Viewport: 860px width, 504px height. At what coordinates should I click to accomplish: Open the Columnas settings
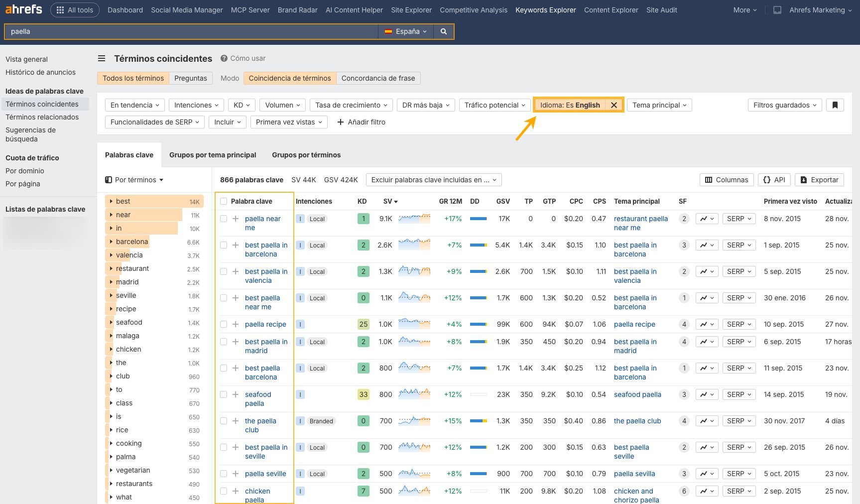726,180
